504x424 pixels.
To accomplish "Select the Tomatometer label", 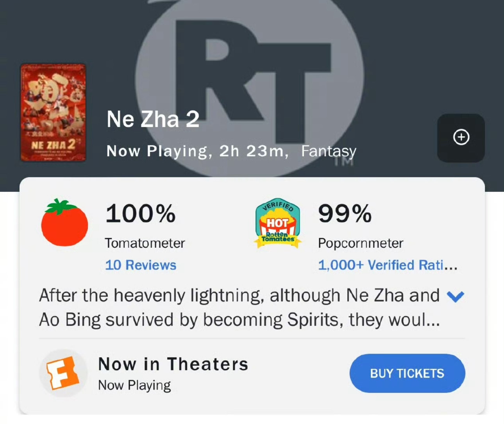I will tap(145, 243).
